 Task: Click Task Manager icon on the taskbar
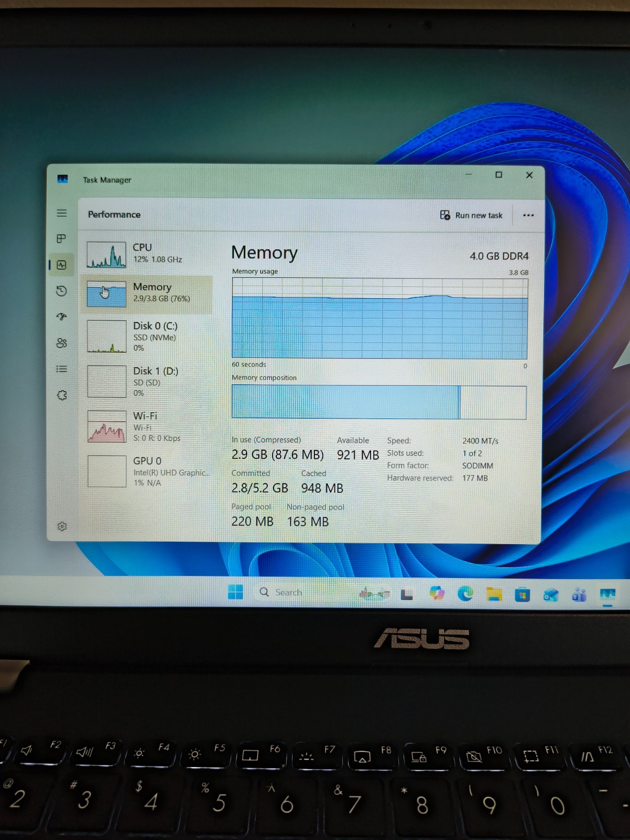click(x=607, y=595)
